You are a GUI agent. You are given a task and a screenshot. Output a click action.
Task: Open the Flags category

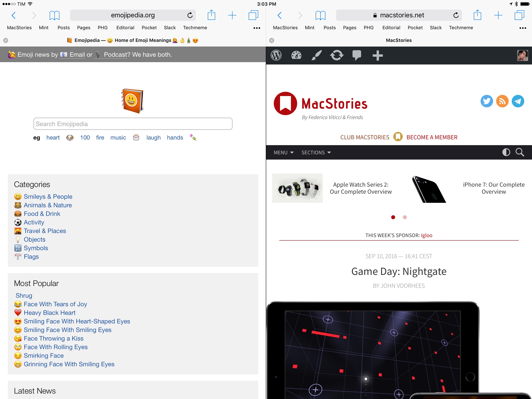[31, 257]
